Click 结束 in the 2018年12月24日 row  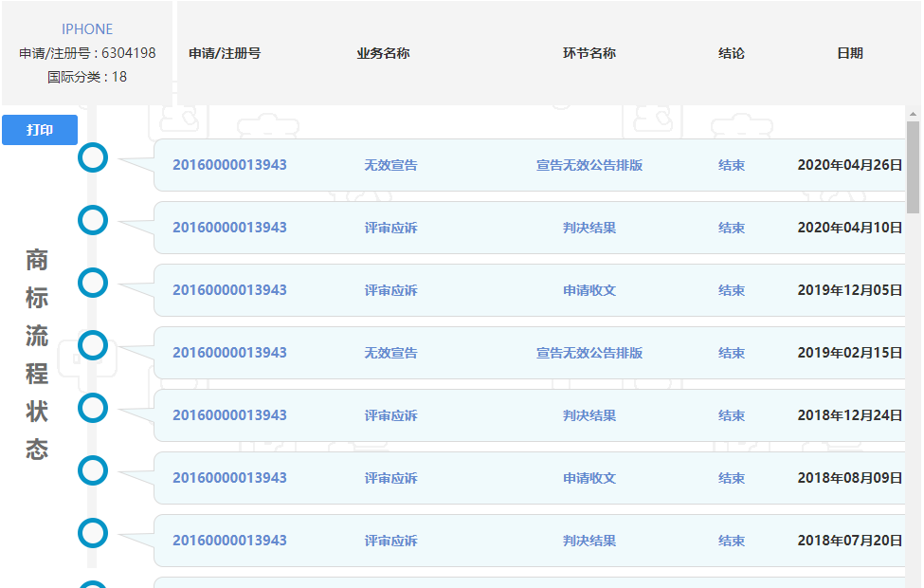[732, 415]
